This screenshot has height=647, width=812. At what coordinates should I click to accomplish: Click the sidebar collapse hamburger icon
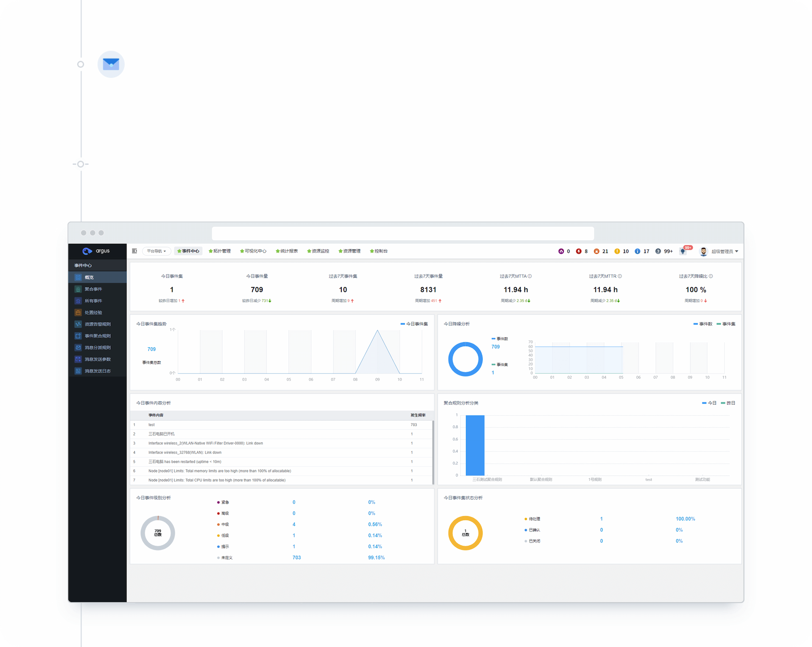(x=134, y=251)
